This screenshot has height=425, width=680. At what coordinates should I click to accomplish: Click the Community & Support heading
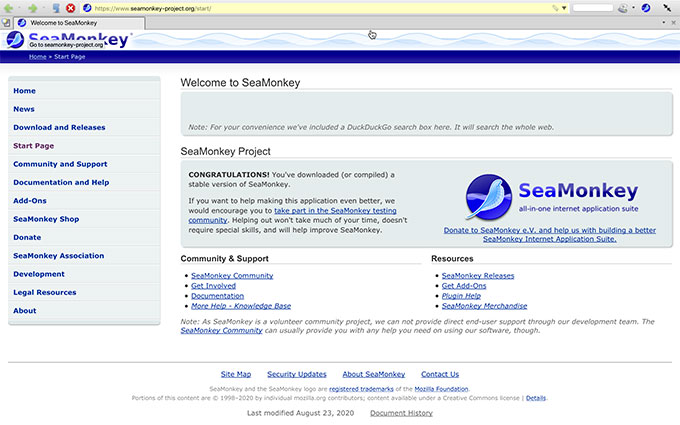(x=225, y=258)
